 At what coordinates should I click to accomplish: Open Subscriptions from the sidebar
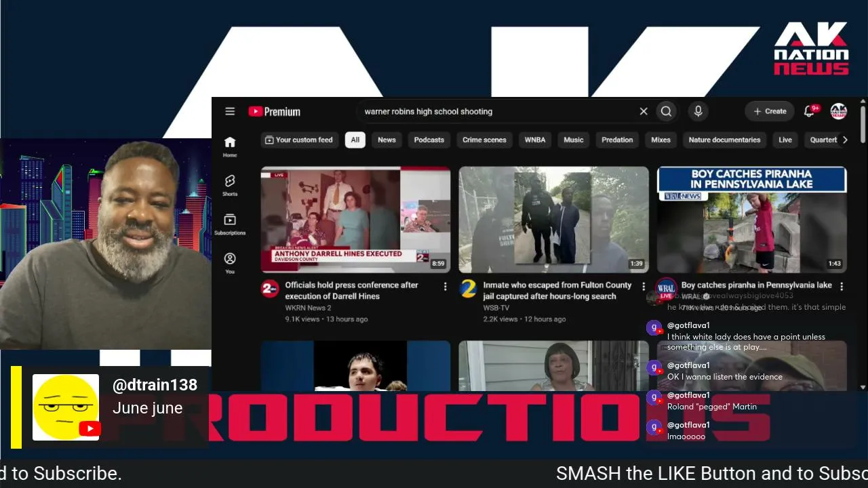[230, 224]
